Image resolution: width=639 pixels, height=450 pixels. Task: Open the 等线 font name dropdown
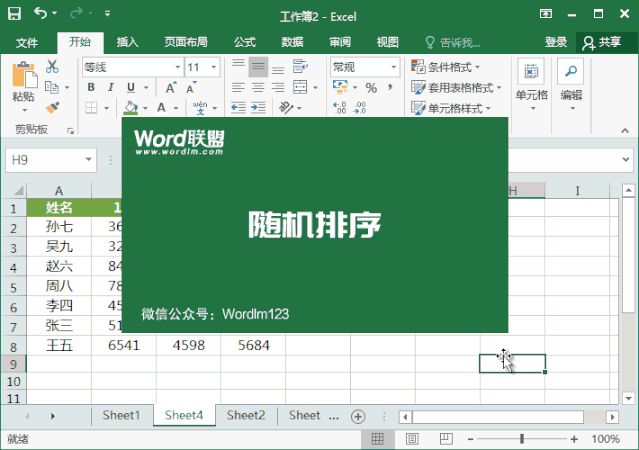pos(178,67)
